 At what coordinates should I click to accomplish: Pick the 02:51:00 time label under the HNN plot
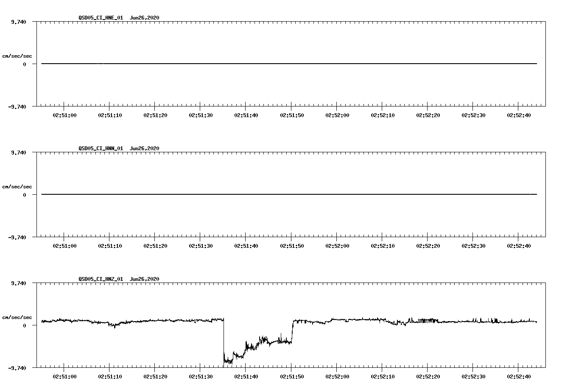tap(64, 246)
